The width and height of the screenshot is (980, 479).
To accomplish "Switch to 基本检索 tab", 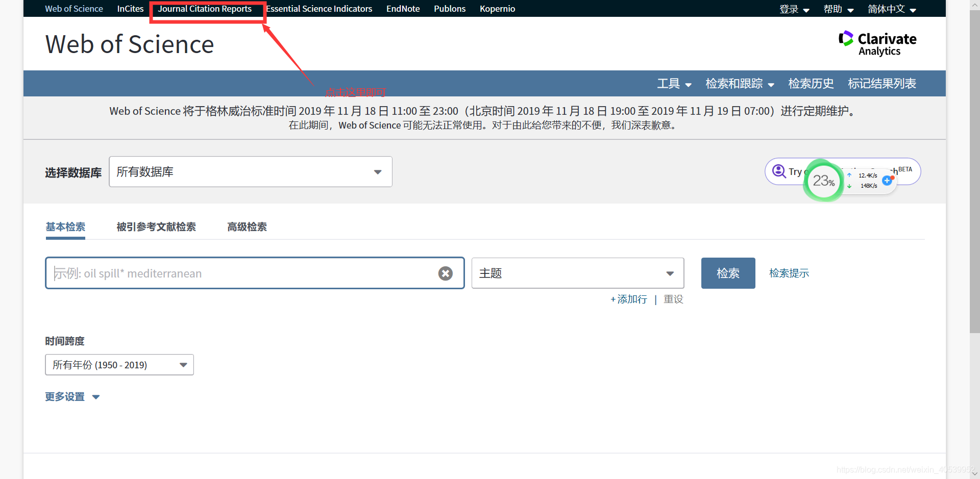I will click(x=65, y=227).
